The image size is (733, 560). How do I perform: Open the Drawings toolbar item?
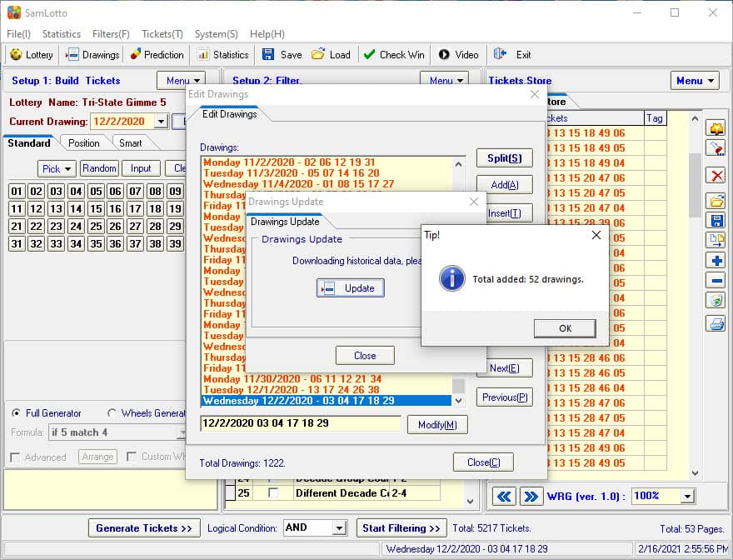pos(92,55)
